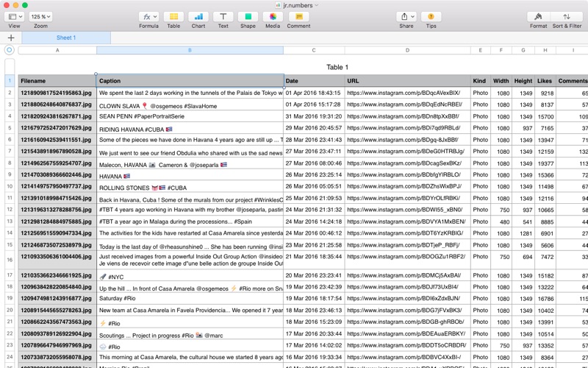Click the Table toolbar icon
This screenshot has width=588, height=368.
(x=173, y=16)
